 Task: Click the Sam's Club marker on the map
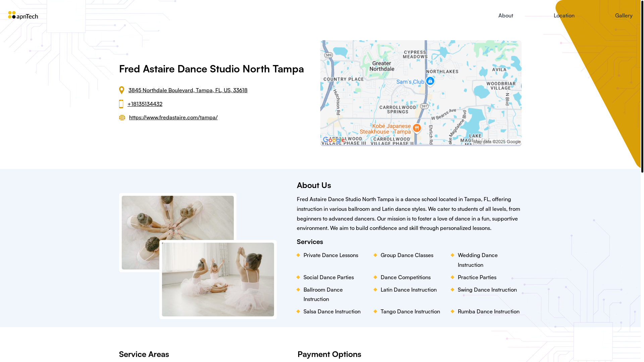point(430,81)
